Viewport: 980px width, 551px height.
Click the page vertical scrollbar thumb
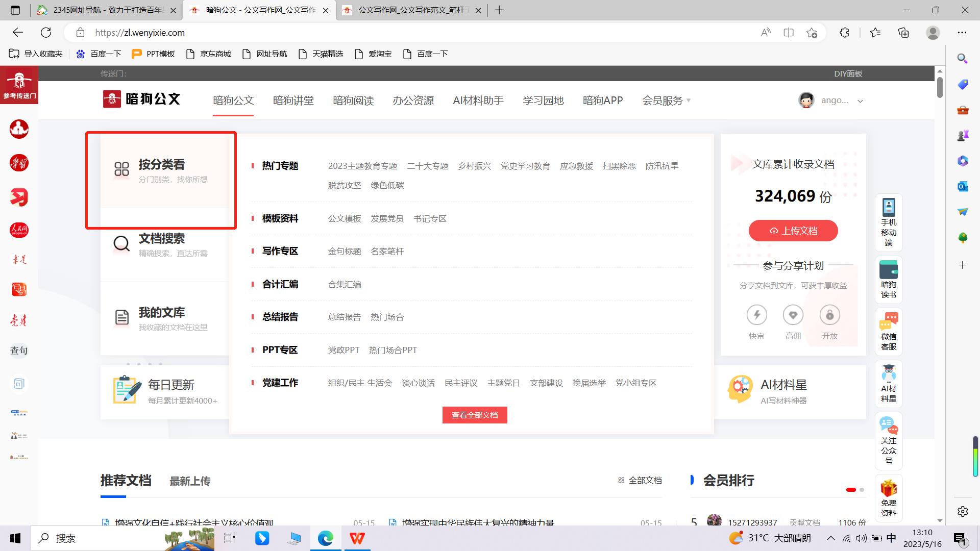coord(940,87)
